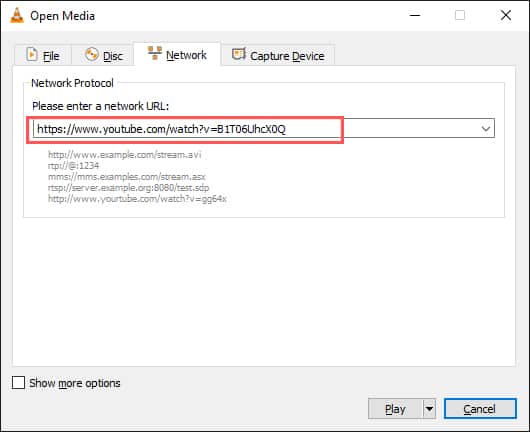Click the Capture Device tab's camera icon
Viewport: 530px width, 432px height.
coord(239,54)
